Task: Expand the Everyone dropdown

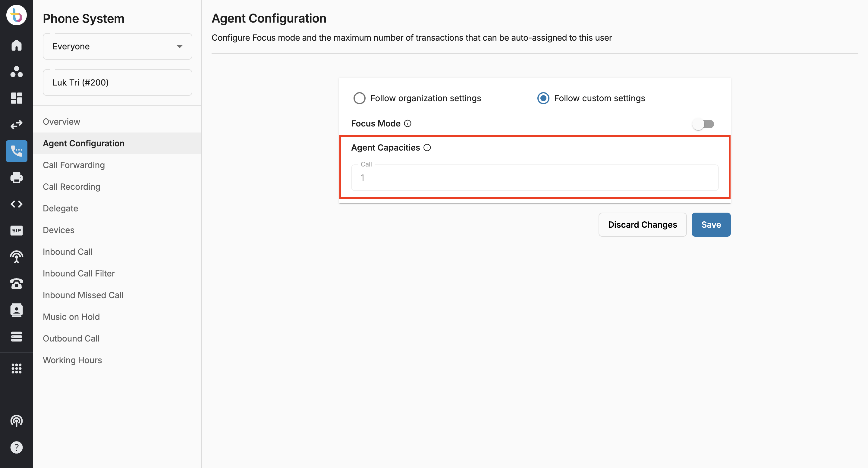Action: coord(117,46)
